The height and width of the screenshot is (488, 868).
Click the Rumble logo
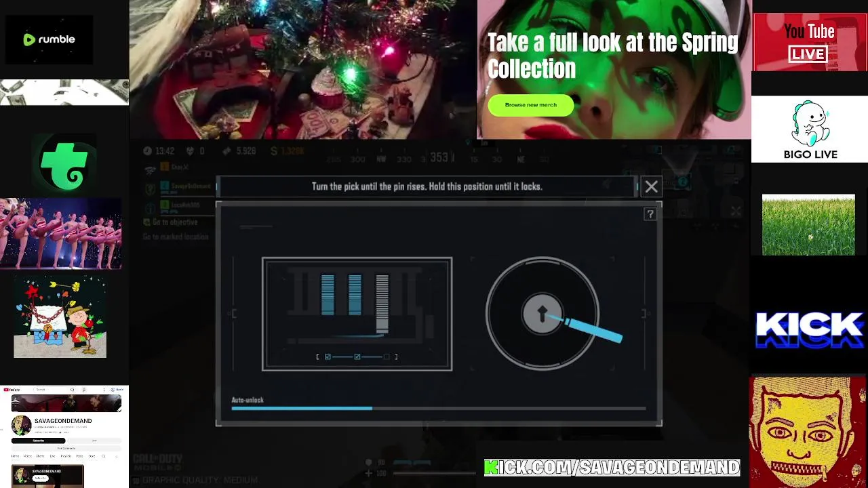point(49,39)
